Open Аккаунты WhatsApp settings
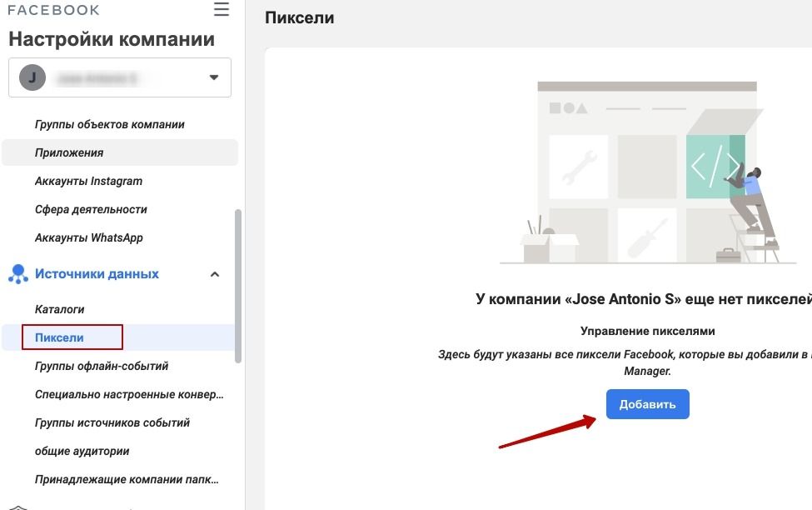 click(89, 237)
